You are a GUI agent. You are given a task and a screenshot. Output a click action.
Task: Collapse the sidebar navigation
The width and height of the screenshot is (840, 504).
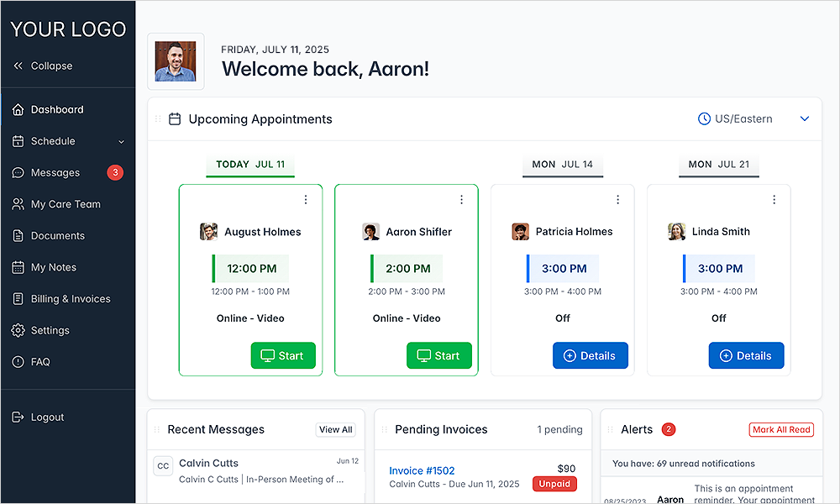coord(43,66)
